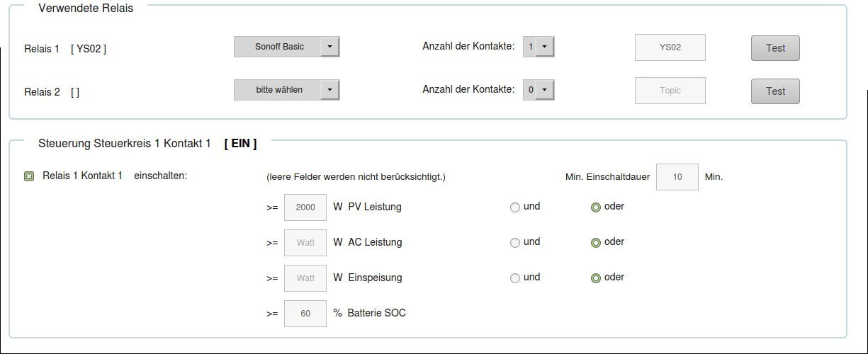Click the YS02 topic input field
The image size is (868, 354).
point(670,47)
